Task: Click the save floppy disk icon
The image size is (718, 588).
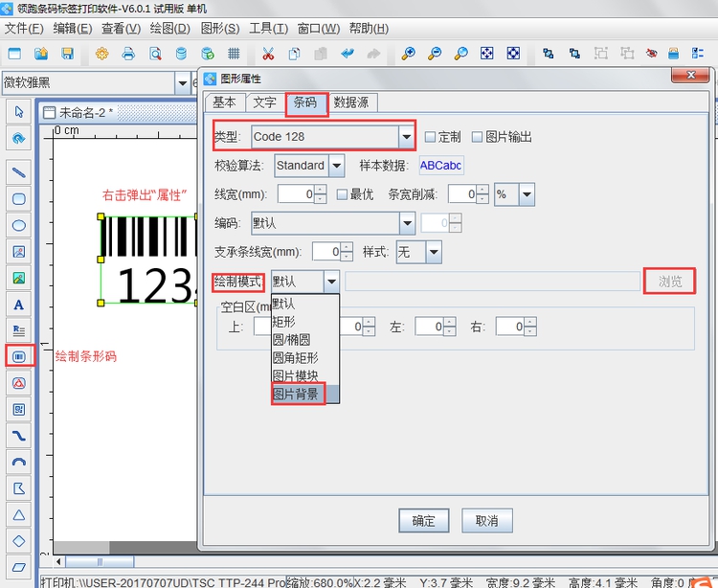Action: coord(67,53)
